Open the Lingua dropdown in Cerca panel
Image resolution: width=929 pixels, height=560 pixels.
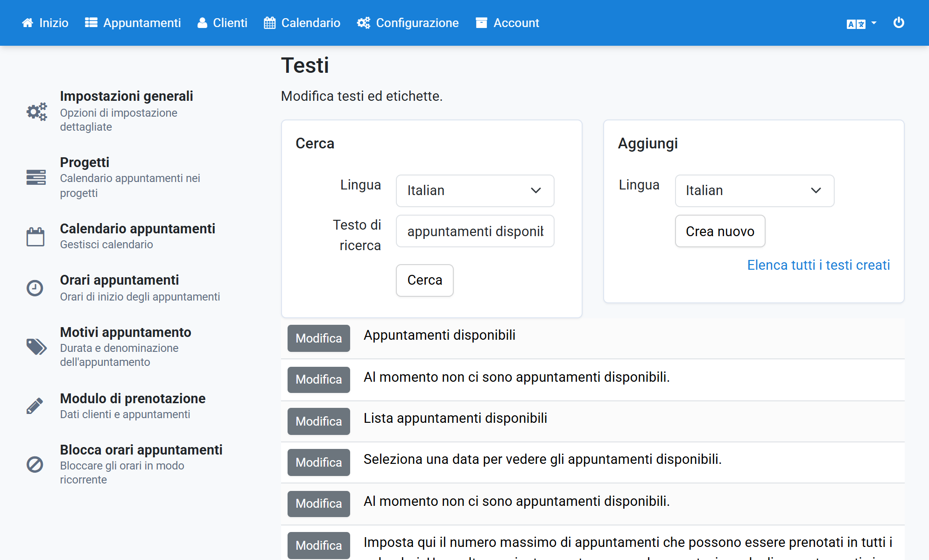click(475, 190)
